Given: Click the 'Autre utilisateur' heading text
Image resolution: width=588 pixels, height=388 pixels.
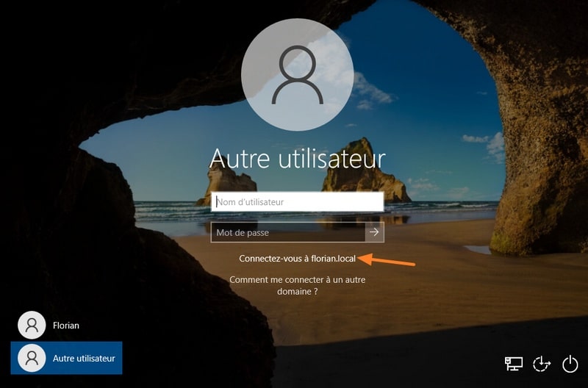Looking at the screenshot, I should (x=298, y=159).
